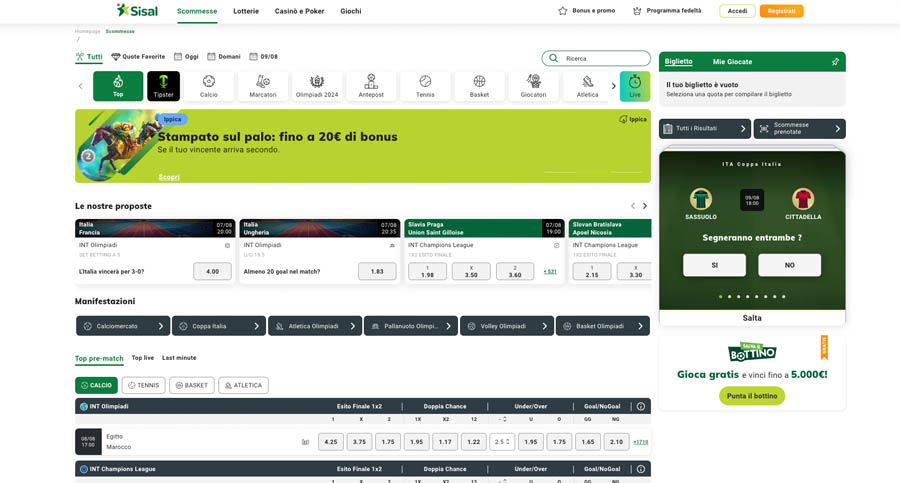Open the Live betting tile
Viewport: 900px width, 483px height.
pyautogui.click(x=635, y=86)
